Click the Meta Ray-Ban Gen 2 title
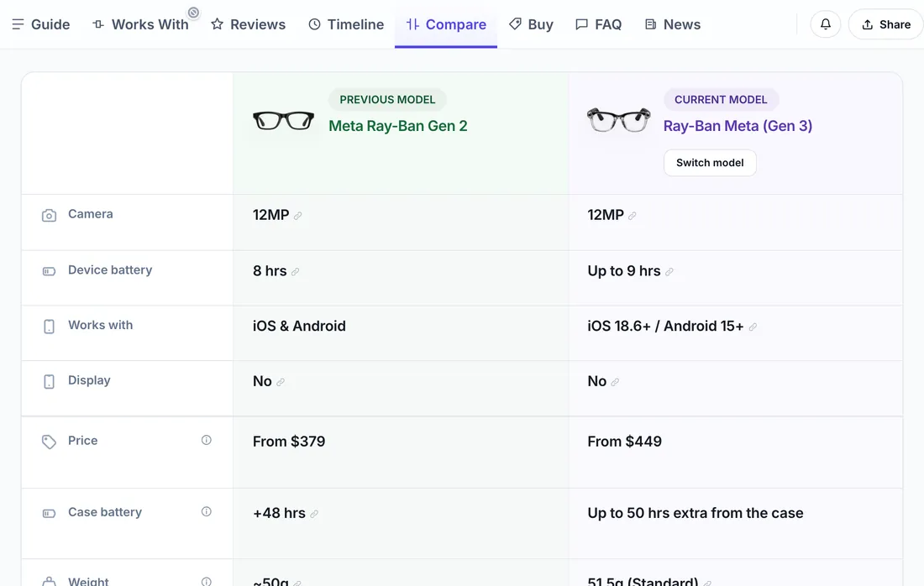 [398, 126]
